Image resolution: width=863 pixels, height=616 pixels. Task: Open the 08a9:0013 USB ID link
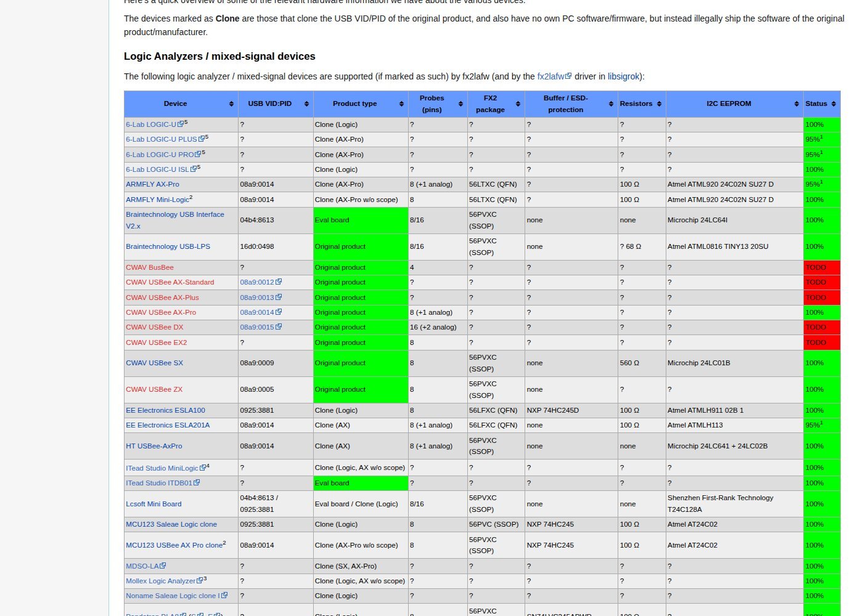pyautogui.click(x=257, y=298)
